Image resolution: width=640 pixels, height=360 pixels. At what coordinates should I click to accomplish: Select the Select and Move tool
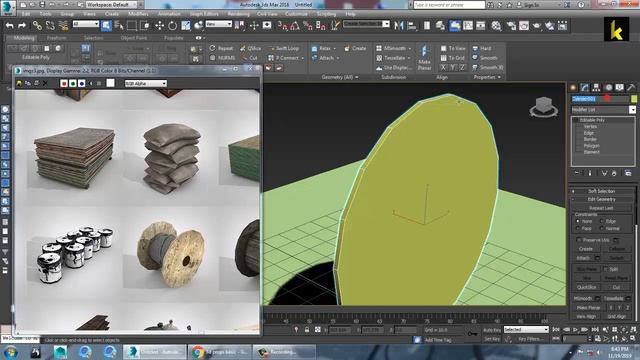[x=159, y=26]
